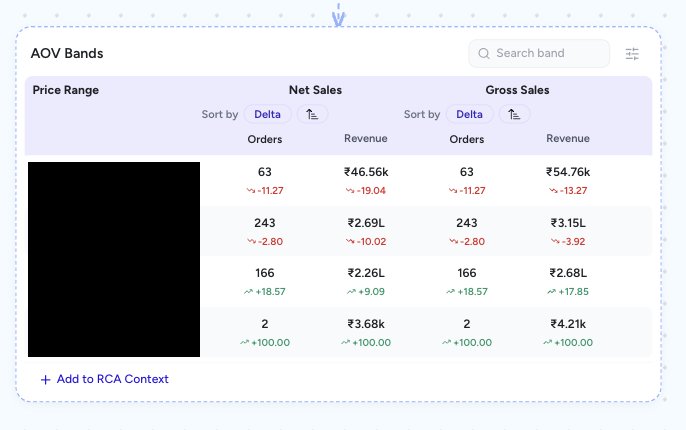Viewport: 686px width, 430px height.
Task: Open Gross Sales Delta sort dropdown
Action: click(469, 115)
